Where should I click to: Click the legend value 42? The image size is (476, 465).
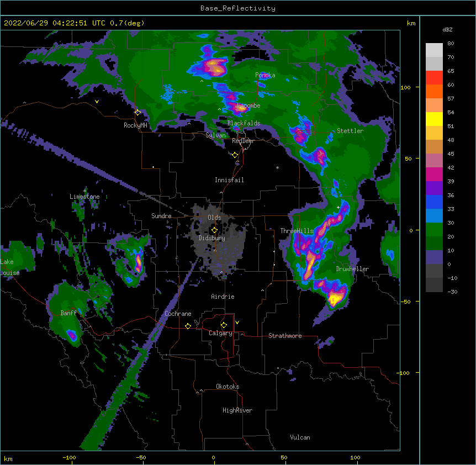451,167
